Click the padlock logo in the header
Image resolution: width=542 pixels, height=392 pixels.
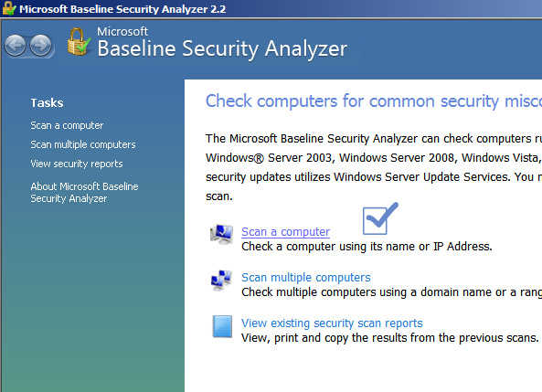(x=79, y=42)
